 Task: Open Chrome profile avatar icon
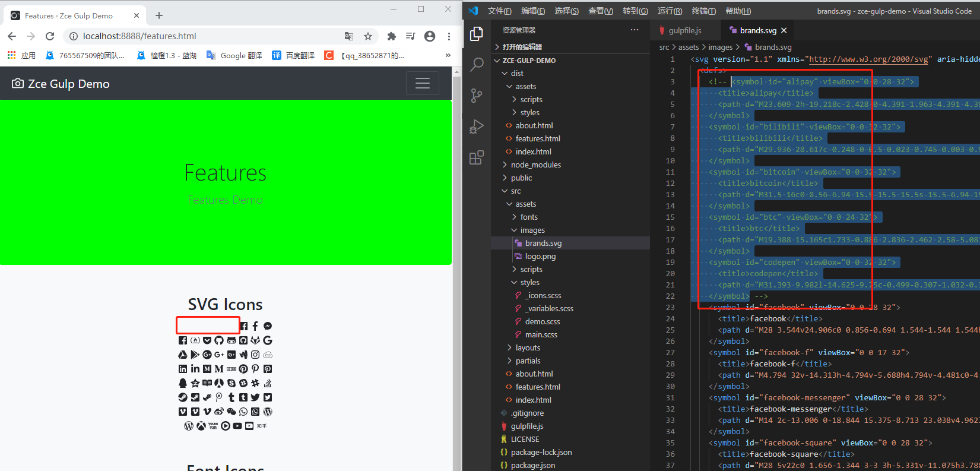coord(430,36)
